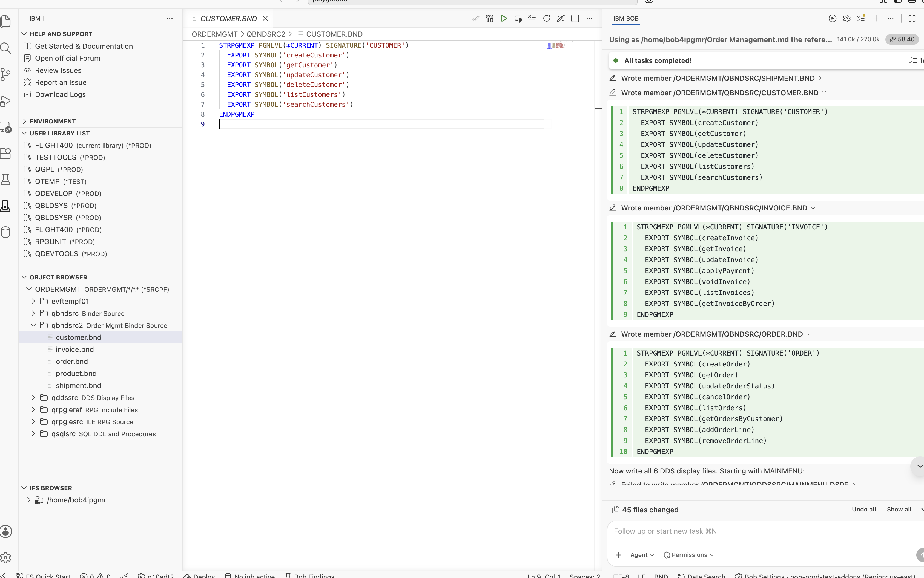Image resolution: width=924 pixels, height=578 pixels.
Task: Open the Agent mode dropdown
Action: click(642, 555)
